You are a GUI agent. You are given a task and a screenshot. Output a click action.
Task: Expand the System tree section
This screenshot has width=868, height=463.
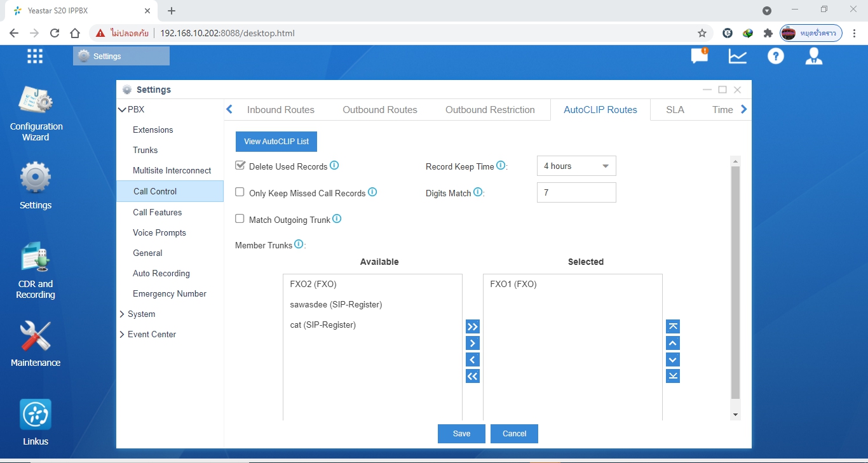tap(141, 314)
